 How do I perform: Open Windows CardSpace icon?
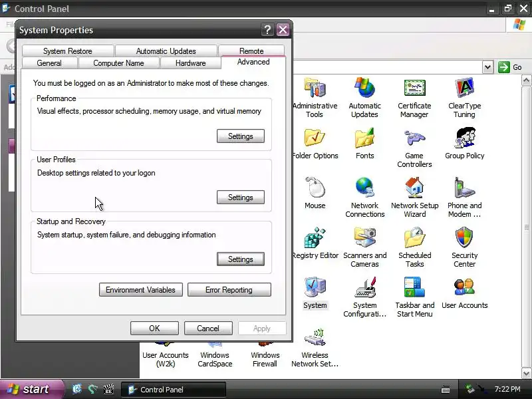pos(215,359)
